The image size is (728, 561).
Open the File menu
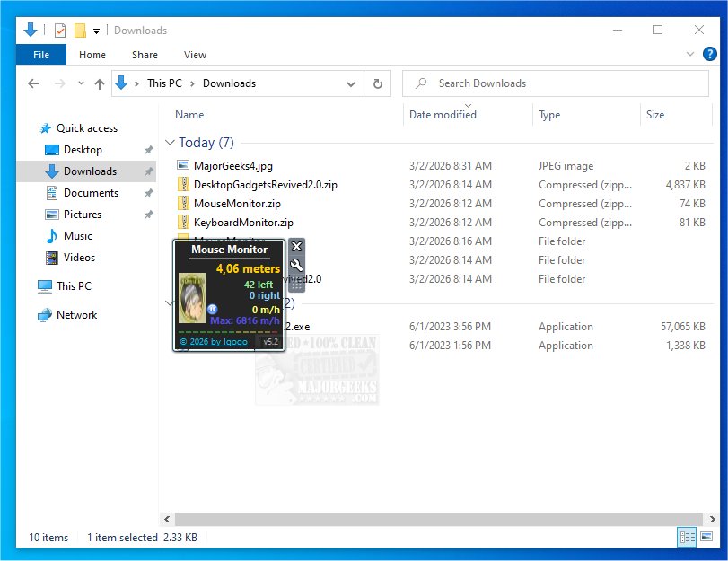[x=41, y=55]
